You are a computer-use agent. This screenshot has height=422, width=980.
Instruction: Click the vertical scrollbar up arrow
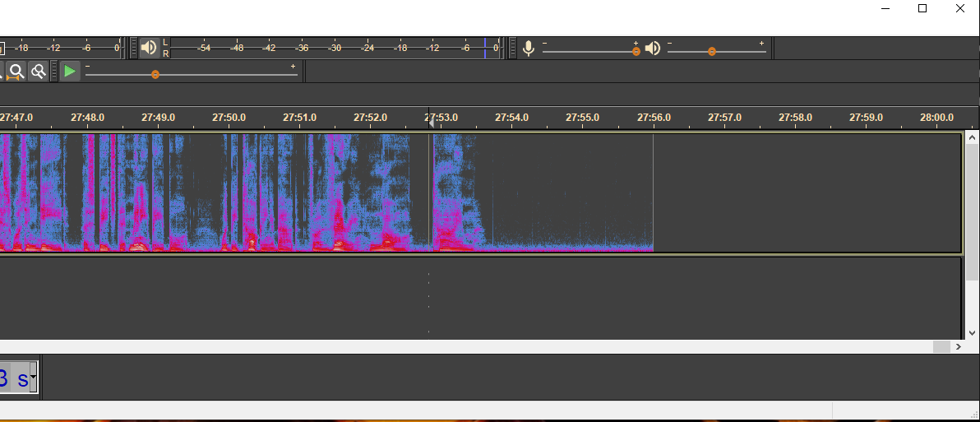click(972, 137)
